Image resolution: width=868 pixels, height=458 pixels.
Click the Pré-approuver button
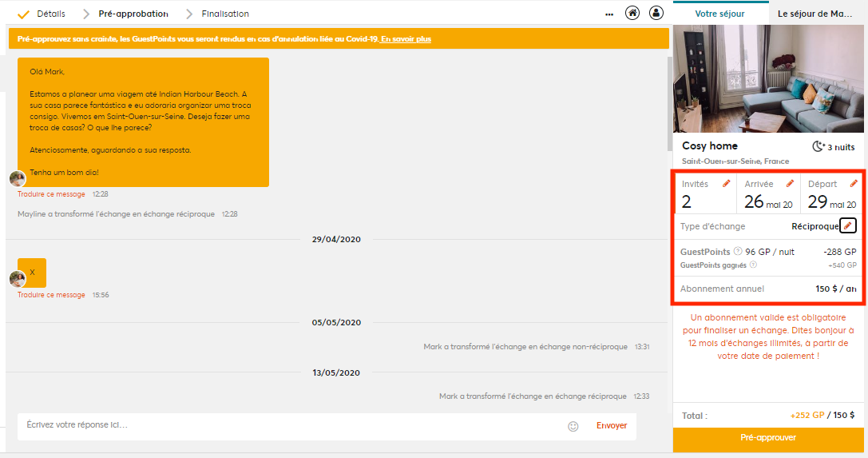[768, 437]
